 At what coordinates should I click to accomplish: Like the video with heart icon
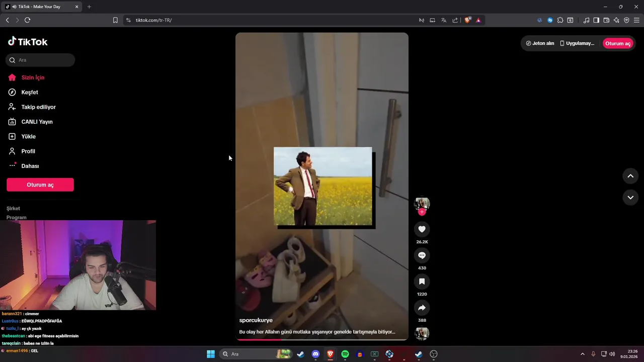click(x=422, y=229)
